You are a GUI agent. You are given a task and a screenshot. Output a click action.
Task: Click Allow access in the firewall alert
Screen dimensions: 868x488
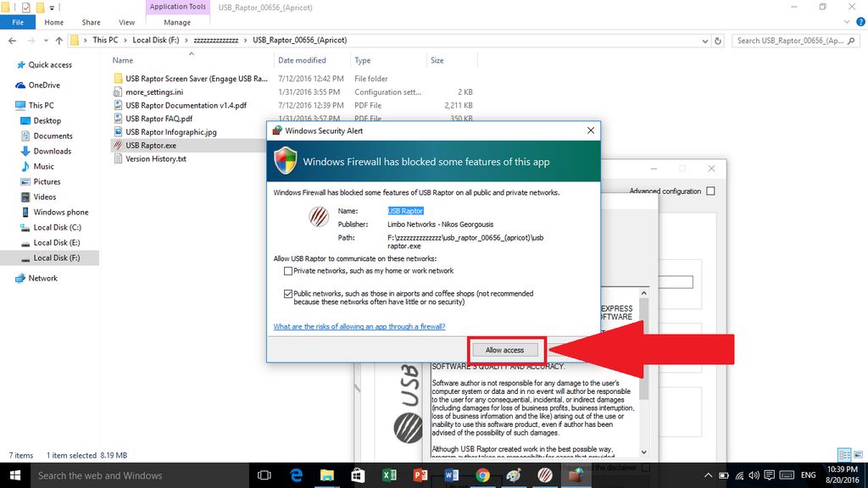[504, 350]
